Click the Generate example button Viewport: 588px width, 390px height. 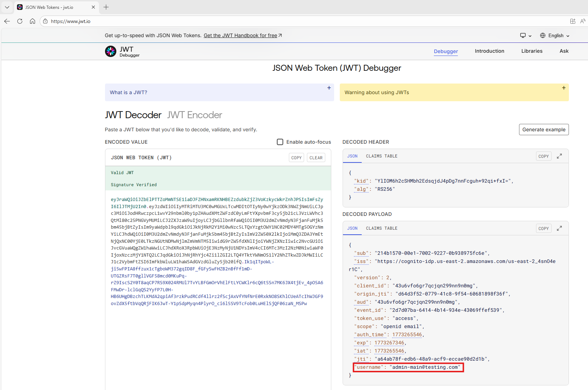[x=544, y=130]
